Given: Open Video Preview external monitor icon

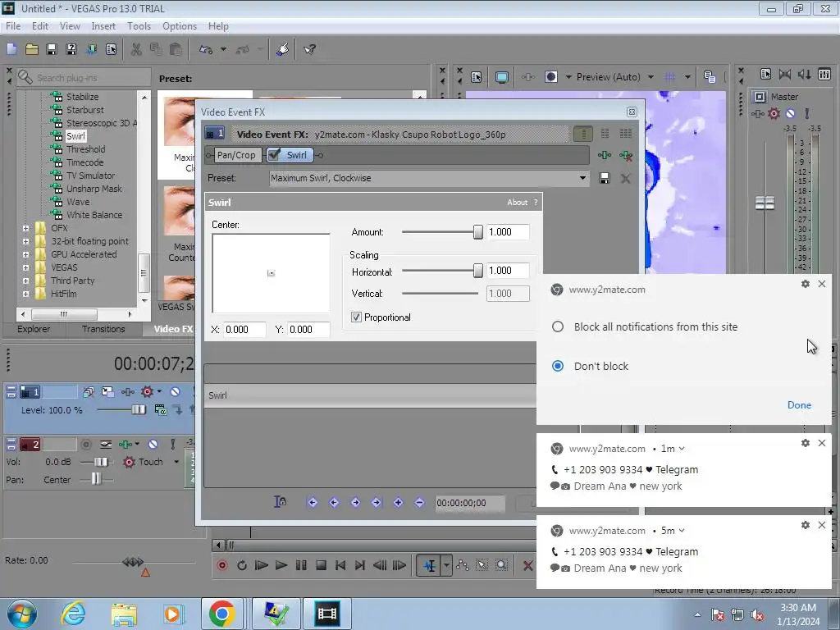Looking at the screenshot, I should [x=501, y=77].
